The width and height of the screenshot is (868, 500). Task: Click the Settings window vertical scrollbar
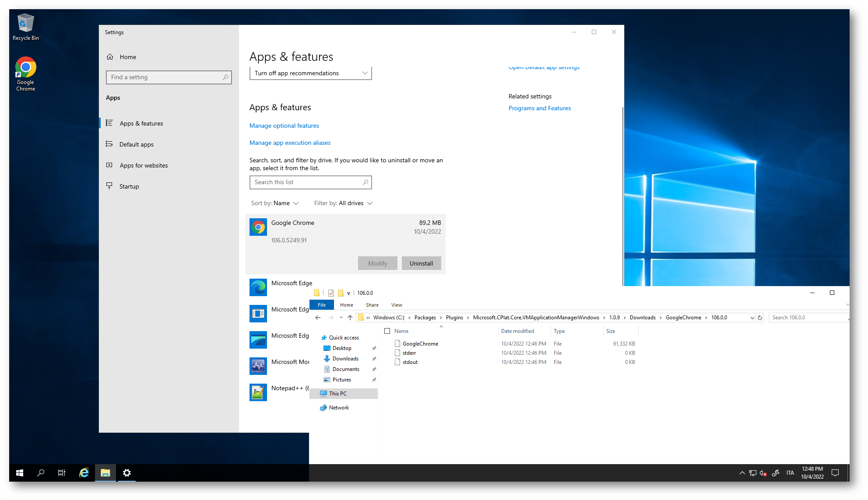click(x=622, y=196)
